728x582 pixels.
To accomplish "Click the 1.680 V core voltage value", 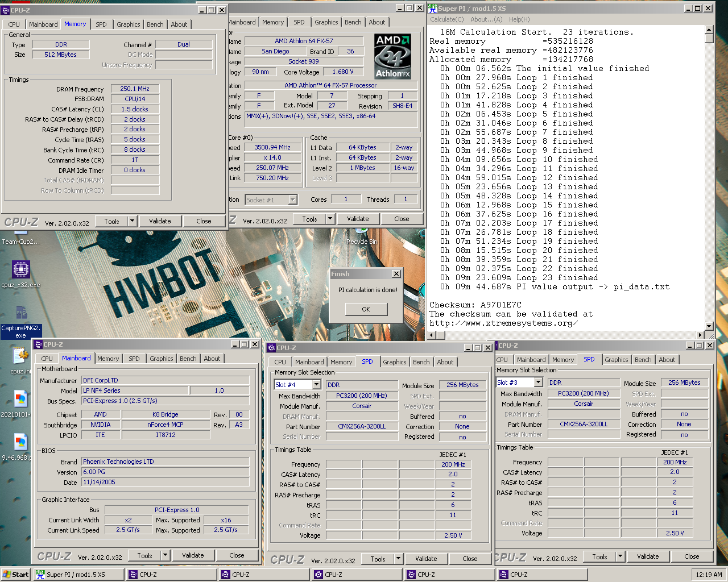I will click(343, 72).
